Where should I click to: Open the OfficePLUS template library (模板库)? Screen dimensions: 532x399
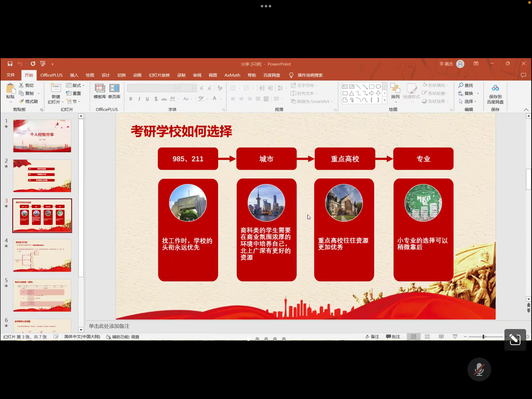coord(100,91)
